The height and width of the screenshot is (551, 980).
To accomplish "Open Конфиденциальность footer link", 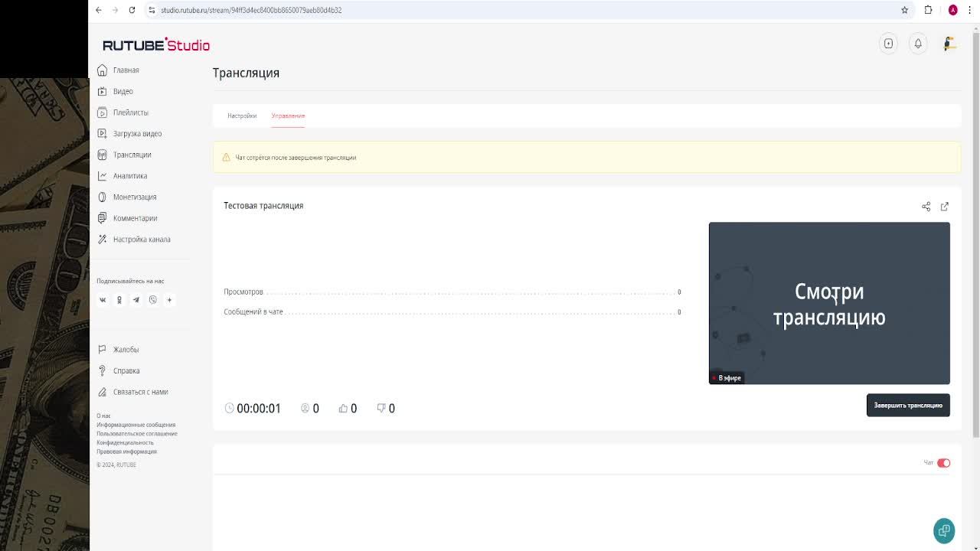I will [x=125, y=442].
